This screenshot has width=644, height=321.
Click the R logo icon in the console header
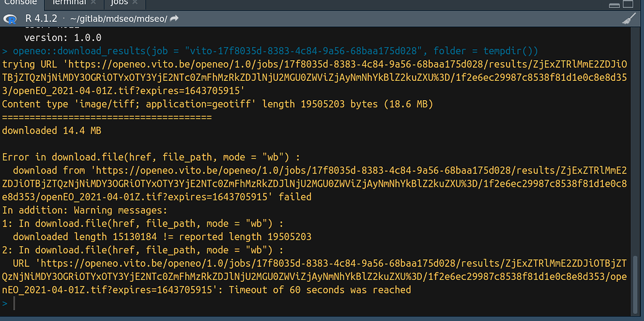[x=10, y=19]
